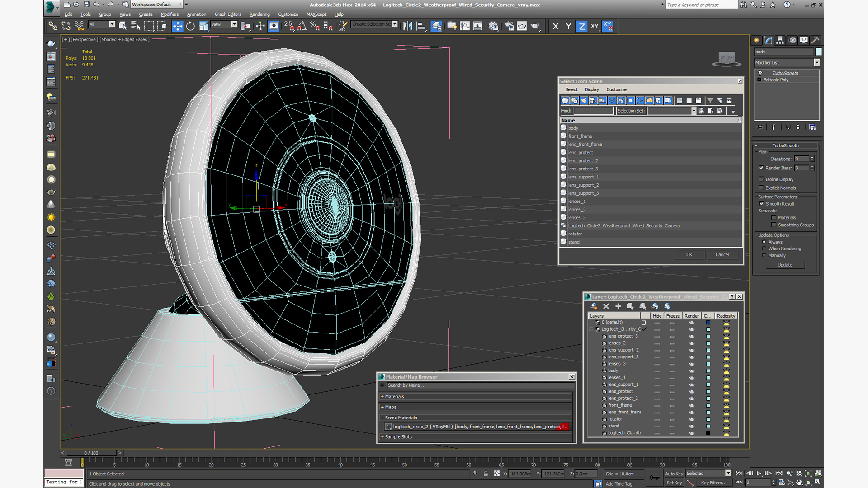The image size is (868, 488).
Task: Open Customize menu in Select From Scene
Action: coord(616,90)
